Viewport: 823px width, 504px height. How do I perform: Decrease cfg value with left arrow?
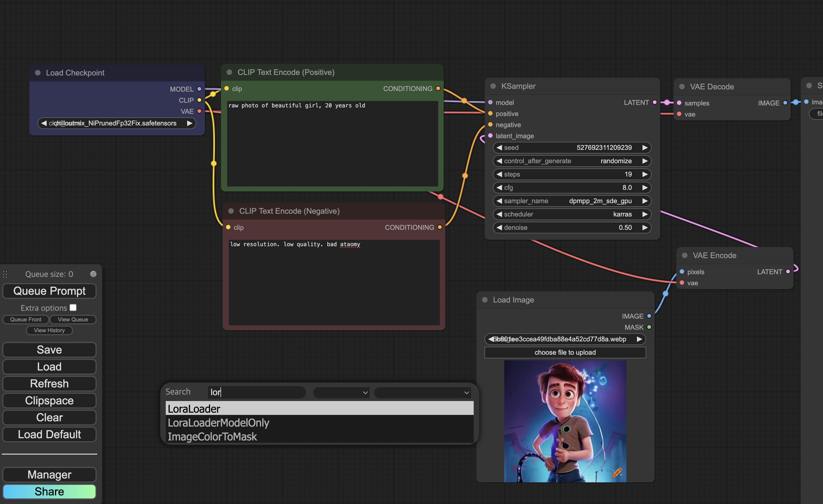tap(499, 188)
